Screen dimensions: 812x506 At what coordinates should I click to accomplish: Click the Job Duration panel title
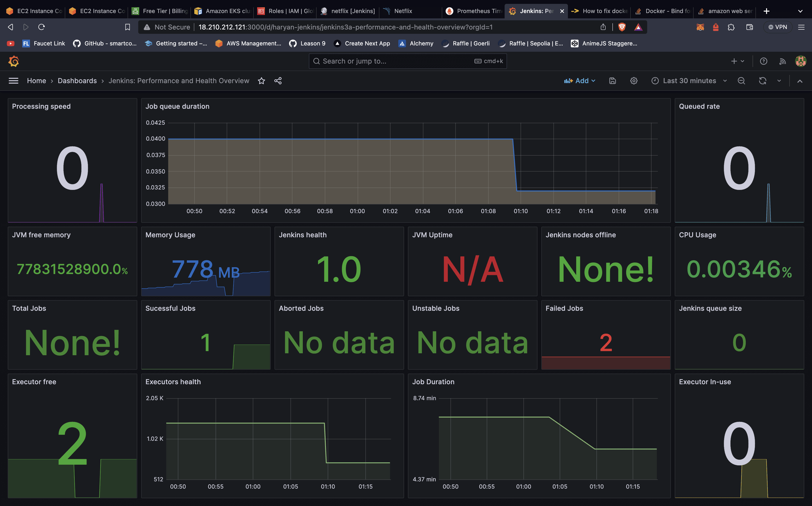point(433,382)
